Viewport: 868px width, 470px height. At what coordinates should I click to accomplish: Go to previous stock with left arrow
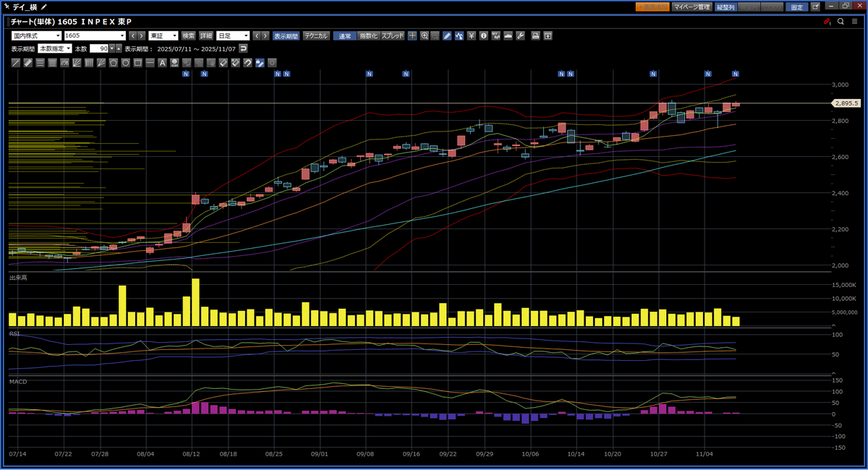coord(132,35)
